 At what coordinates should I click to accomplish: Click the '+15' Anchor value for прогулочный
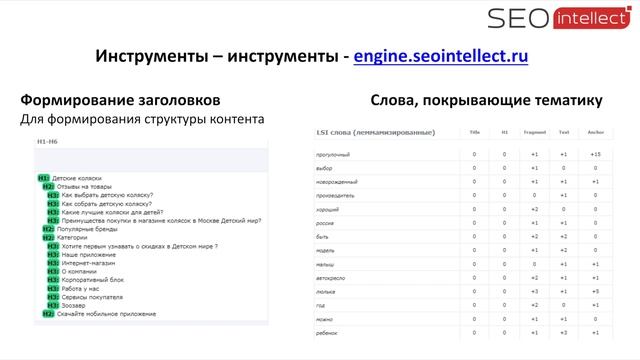[x=596, y=154]
